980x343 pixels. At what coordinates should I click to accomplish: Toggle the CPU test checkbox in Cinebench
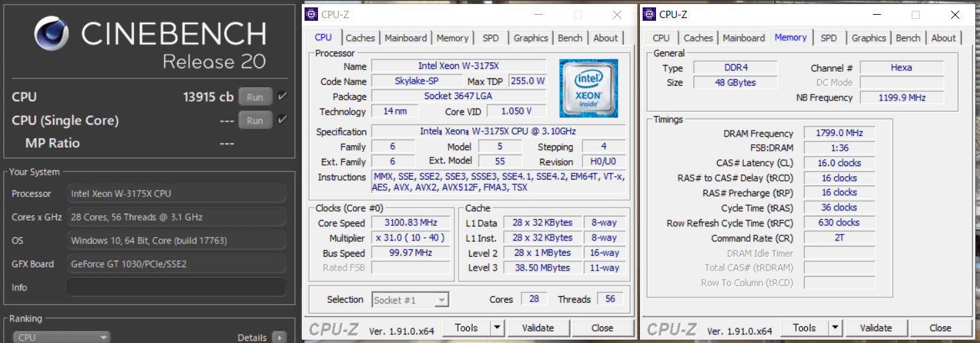(282, 96)
